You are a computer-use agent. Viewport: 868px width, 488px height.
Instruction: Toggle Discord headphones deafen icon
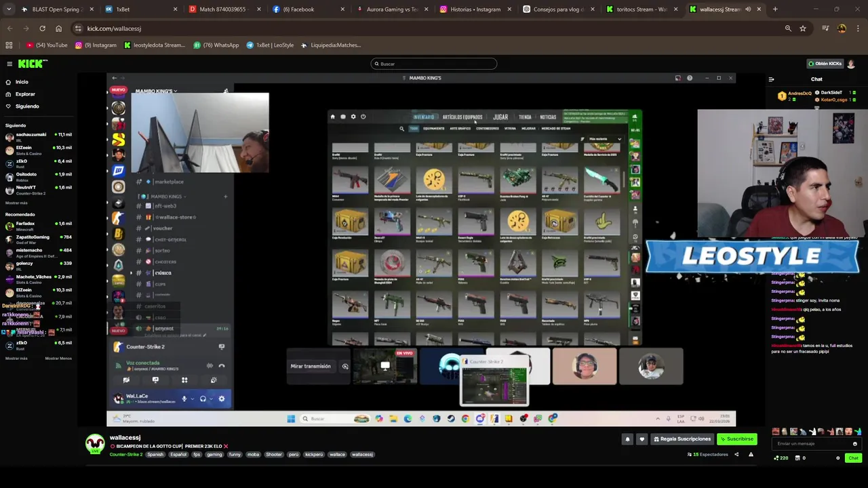203,399
